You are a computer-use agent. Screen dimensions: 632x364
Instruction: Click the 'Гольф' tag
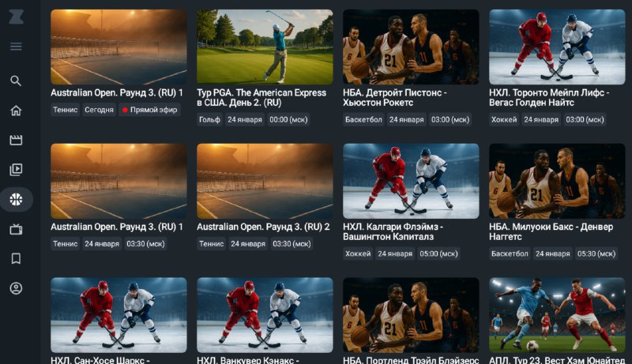[209, 119]
